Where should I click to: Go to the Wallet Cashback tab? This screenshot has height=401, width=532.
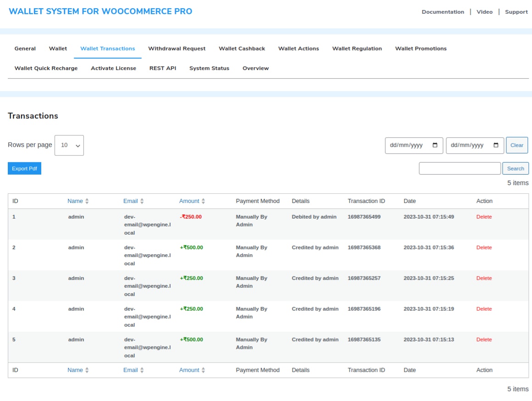242,49
